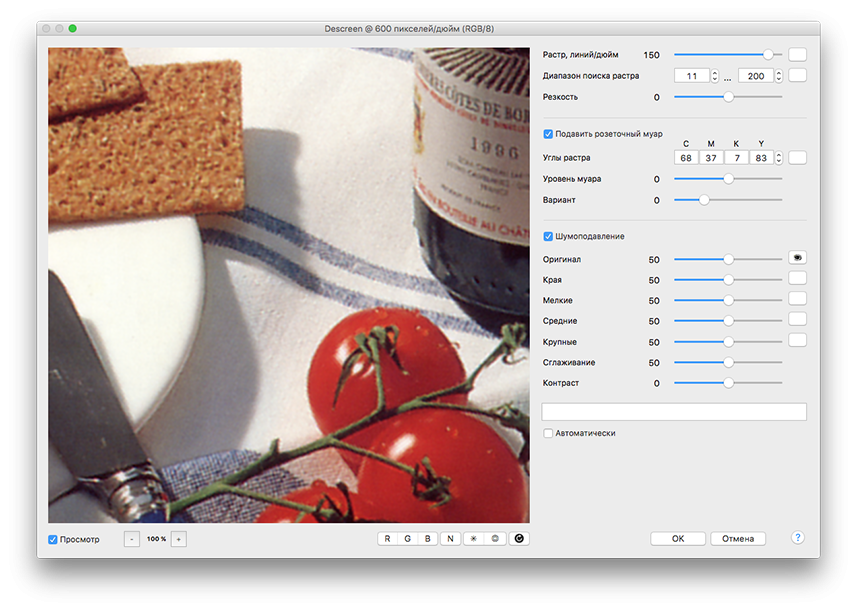Open help with the question mark icon
857x611 pixels.
pyautogui.click(x=797, y=538)
